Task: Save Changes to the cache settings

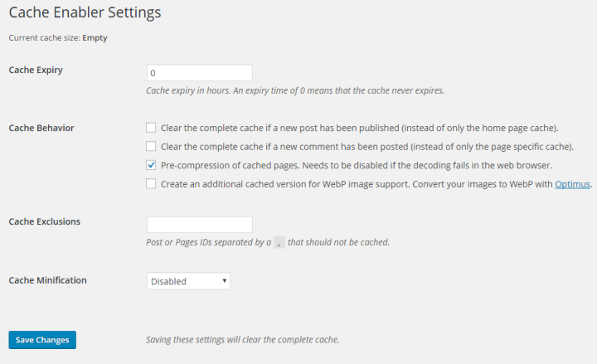Action: pos(42,340)
